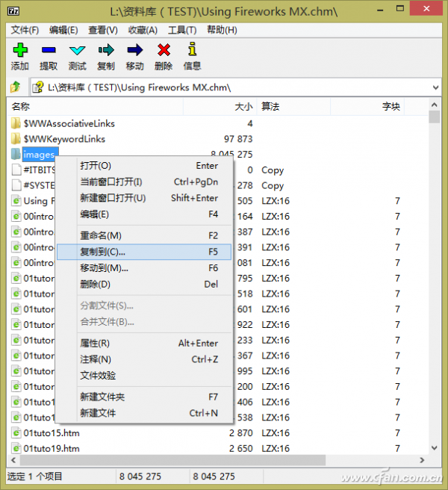Image resolution: width=448 pixels, height=490 pixels.
Task: Open the 编辑(E) menu
Action: point(63,31)
